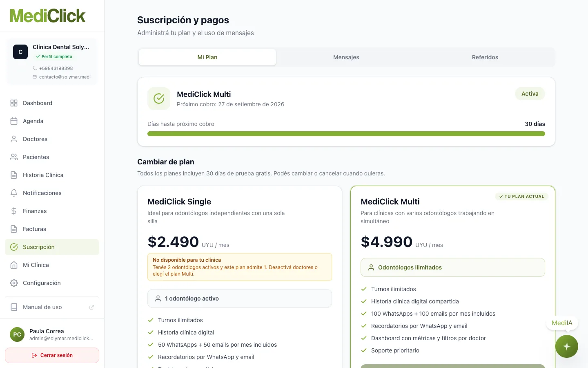Open Configuración settings page
This screenshot has height=368, width=588.
pos(52,283)
